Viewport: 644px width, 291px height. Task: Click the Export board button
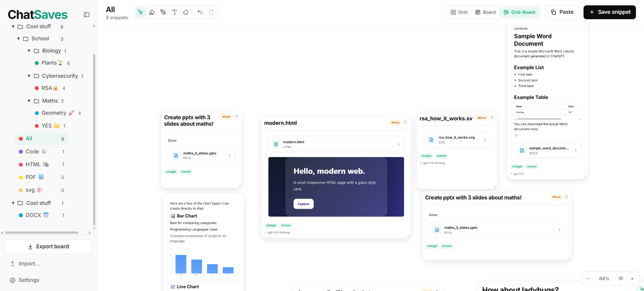[48, 247]
